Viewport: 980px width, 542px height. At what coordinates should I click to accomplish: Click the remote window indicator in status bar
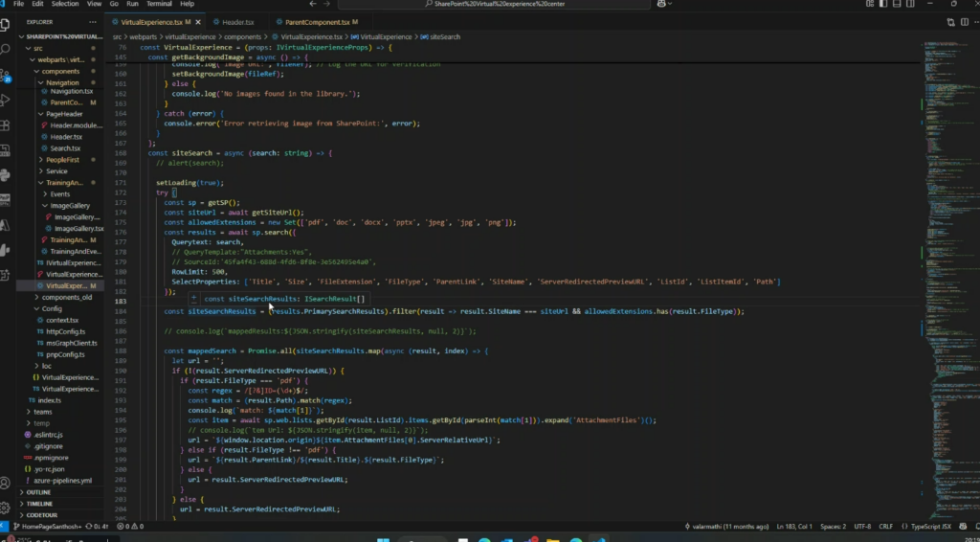click(5, 527)
